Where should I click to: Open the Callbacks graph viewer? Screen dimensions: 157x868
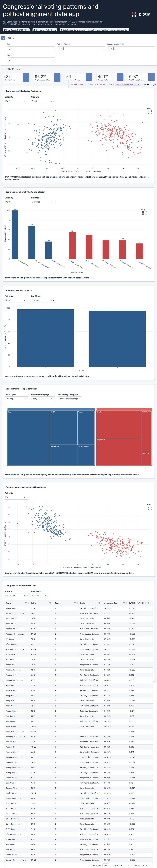pos(100,85)
